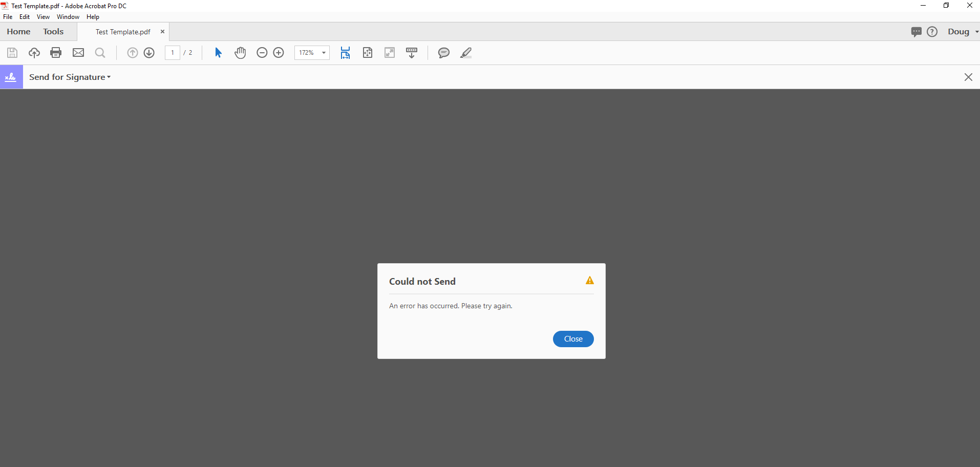
Task: Switch to the Tools tab
Action: pyautogui.click(x=53, y=32)
